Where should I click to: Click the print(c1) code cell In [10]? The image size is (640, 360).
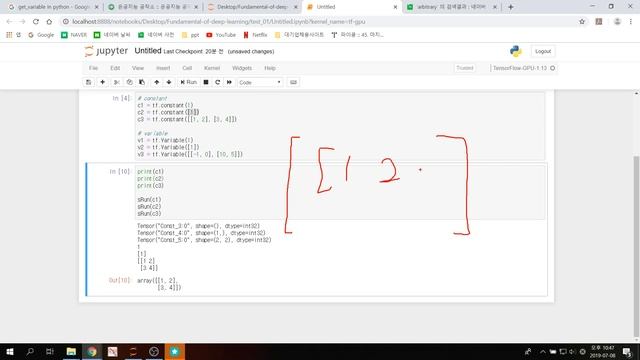[x=340, y=192]
